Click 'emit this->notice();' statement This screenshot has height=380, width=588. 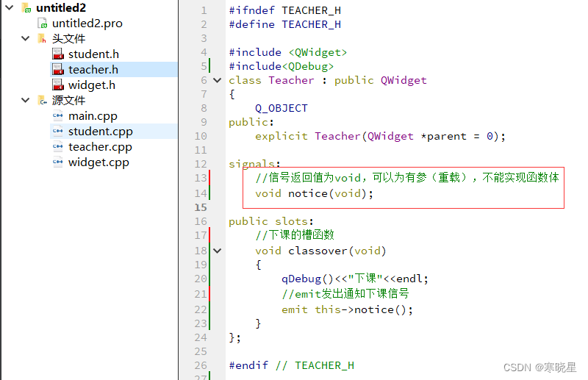(x=347, y=309)
